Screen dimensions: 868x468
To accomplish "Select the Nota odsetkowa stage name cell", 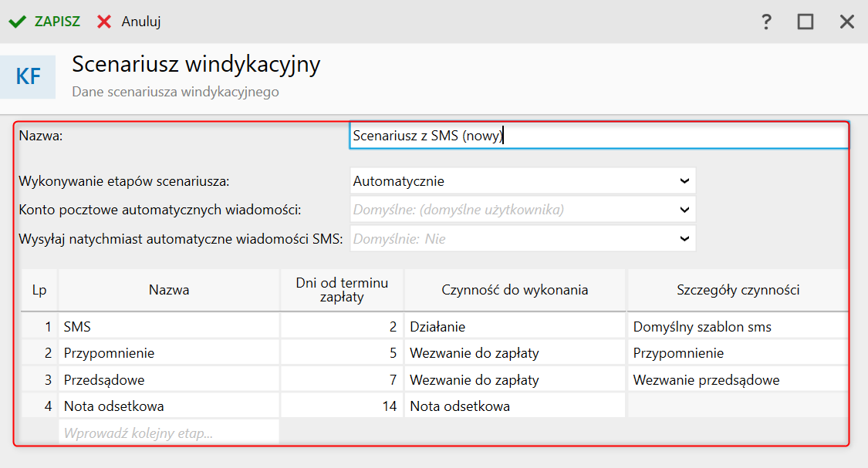I will [169, 406].
